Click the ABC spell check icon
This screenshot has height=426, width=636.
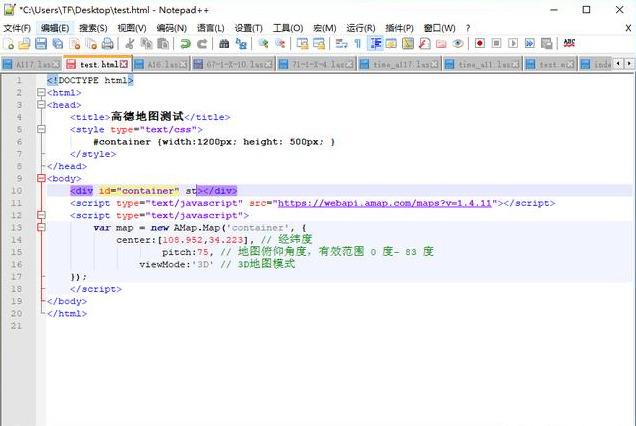569,43
